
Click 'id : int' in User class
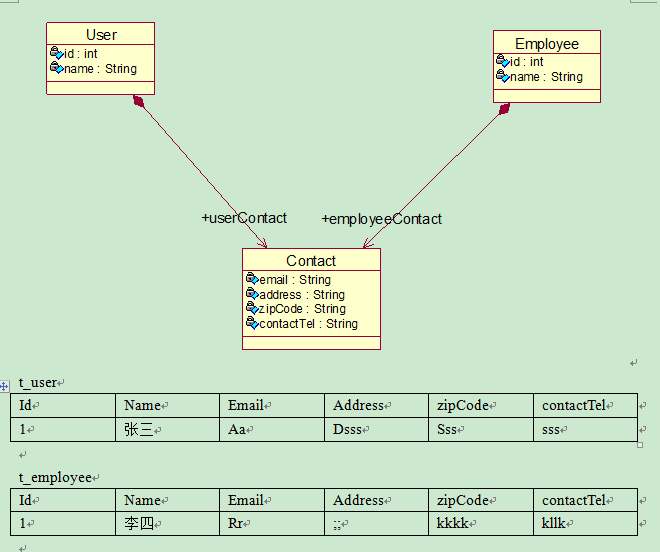click(80, 53)
